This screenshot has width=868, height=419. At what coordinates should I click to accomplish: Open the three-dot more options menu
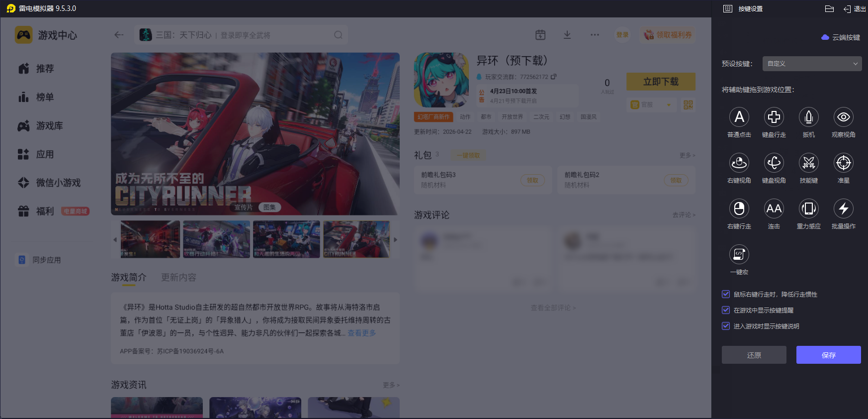595,35
